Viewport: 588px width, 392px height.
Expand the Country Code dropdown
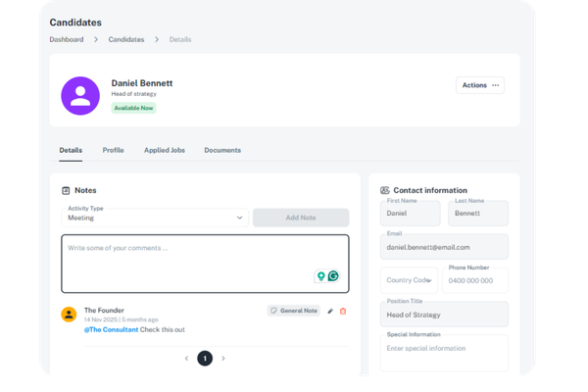point(409,280)
